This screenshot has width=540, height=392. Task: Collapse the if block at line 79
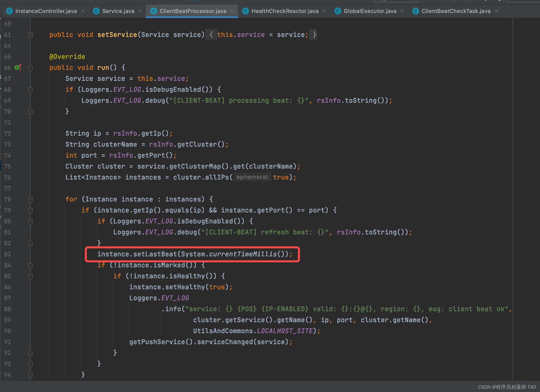(30, 210)
